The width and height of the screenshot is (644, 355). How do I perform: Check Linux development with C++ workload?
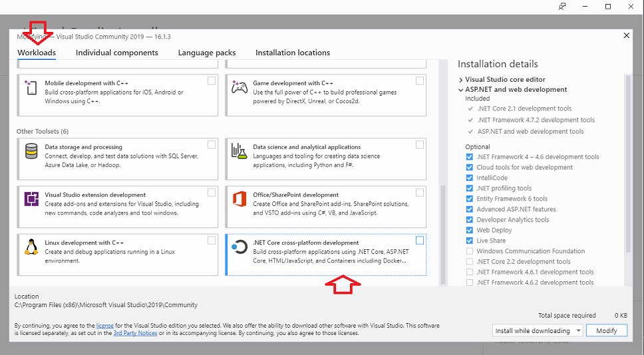(212, 241)
